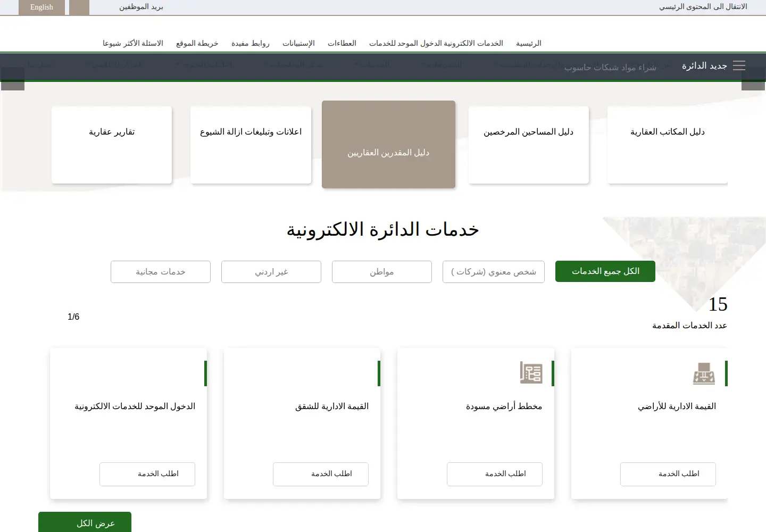Open خريطة الموقع menu item
The image size is (766, 532).
(x=197, y=43)
